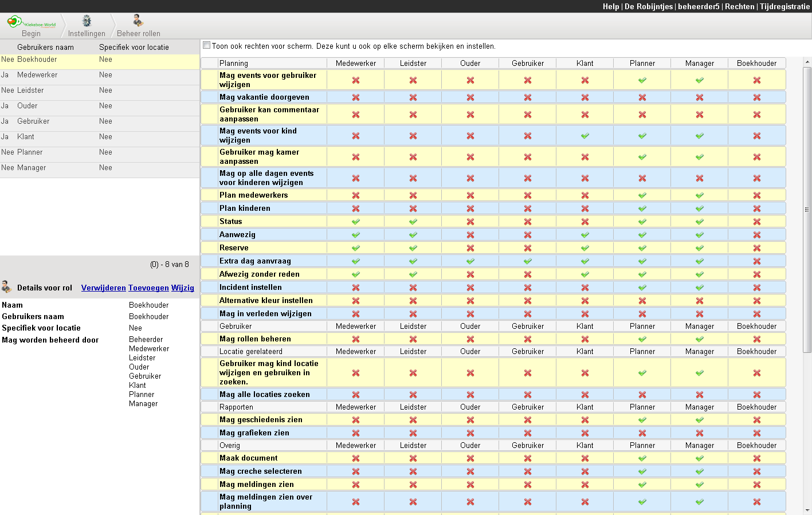
Task: Open the Instellingen gear icon
Action: pyautogui.click(x=87, y=21)
